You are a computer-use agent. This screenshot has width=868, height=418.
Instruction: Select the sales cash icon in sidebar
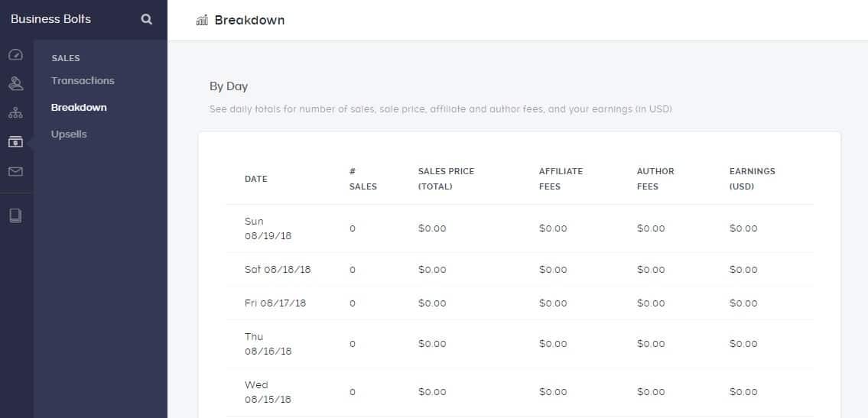pos(15,141)
